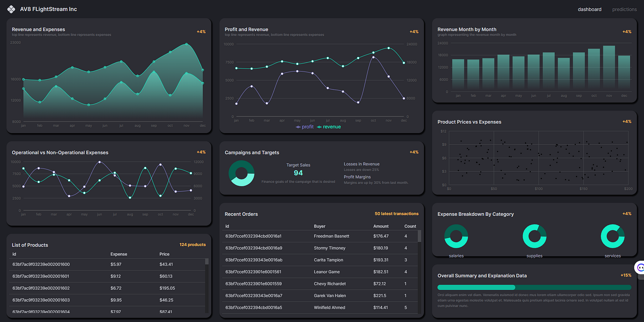Screen dimensions: 644x322
Task: Select the services donut chart
Action: 612,235
